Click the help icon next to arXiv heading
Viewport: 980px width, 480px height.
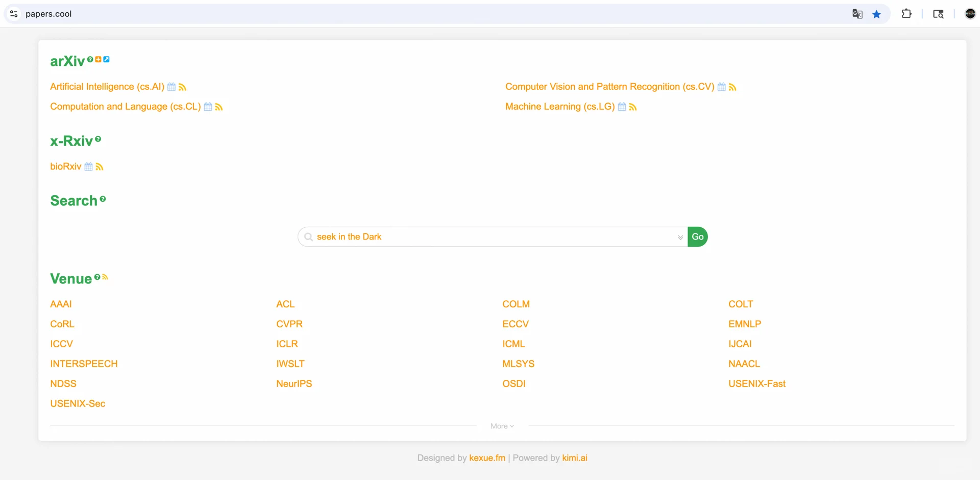(90, 59)
